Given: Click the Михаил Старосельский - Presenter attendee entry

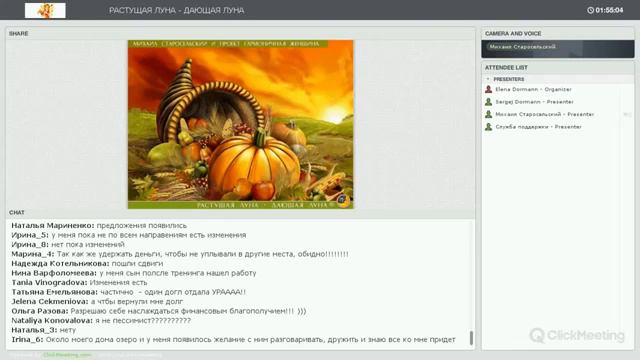Looking at the screenshot, I should [x=544, y=114].
